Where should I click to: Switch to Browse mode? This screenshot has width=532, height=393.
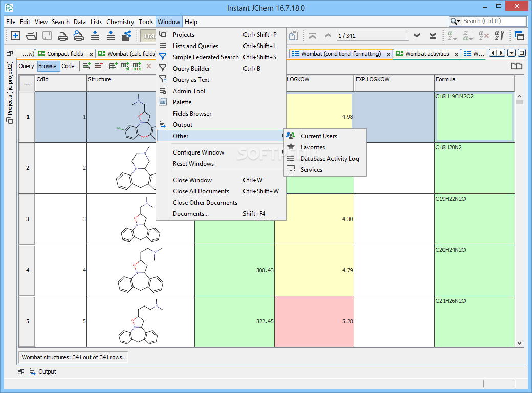coord(48,66)
